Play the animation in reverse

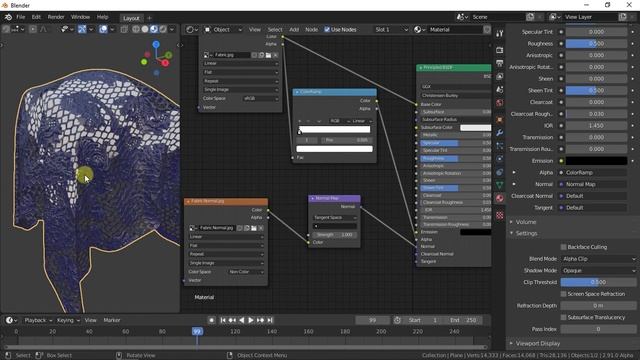242,320
